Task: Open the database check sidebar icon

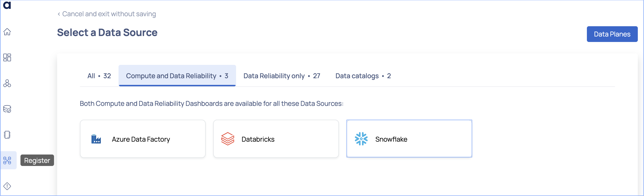Action: pos(7,109)
